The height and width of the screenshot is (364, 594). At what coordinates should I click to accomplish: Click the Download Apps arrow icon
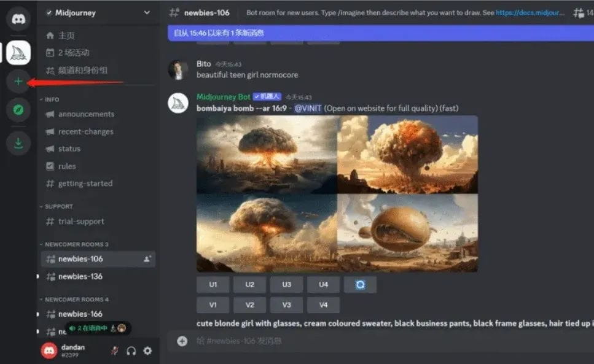tap(18, 144)
